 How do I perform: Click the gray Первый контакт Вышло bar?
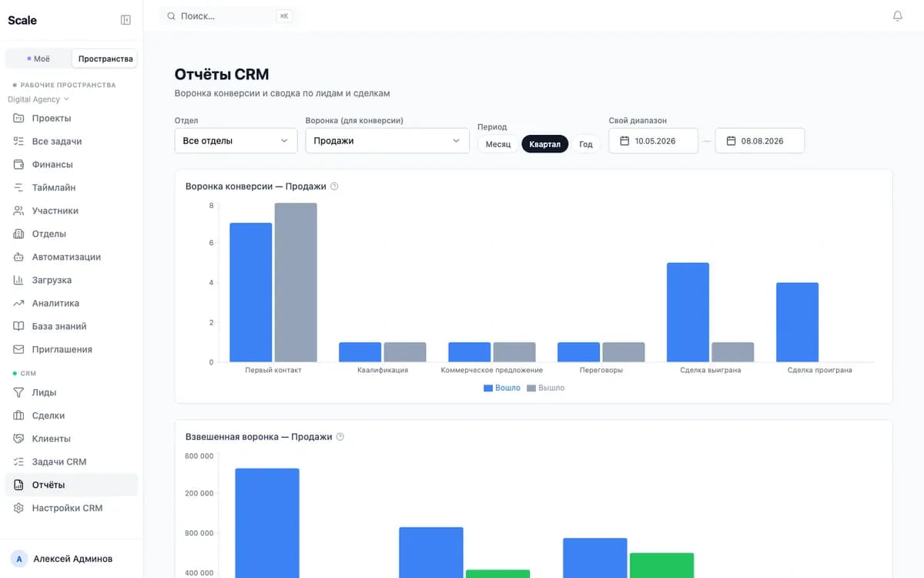click(296, 283)
